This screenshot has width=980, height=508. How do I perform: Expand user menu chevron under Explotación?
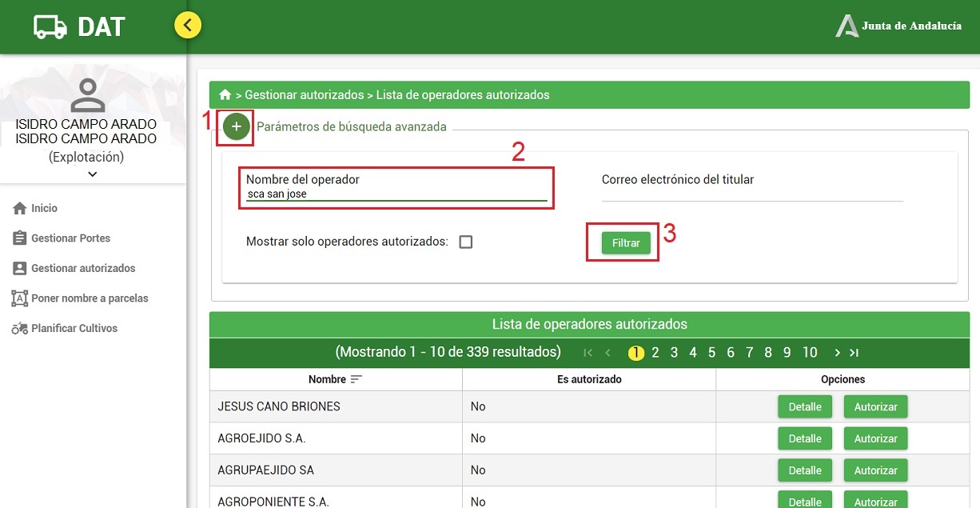click(93, 174)
